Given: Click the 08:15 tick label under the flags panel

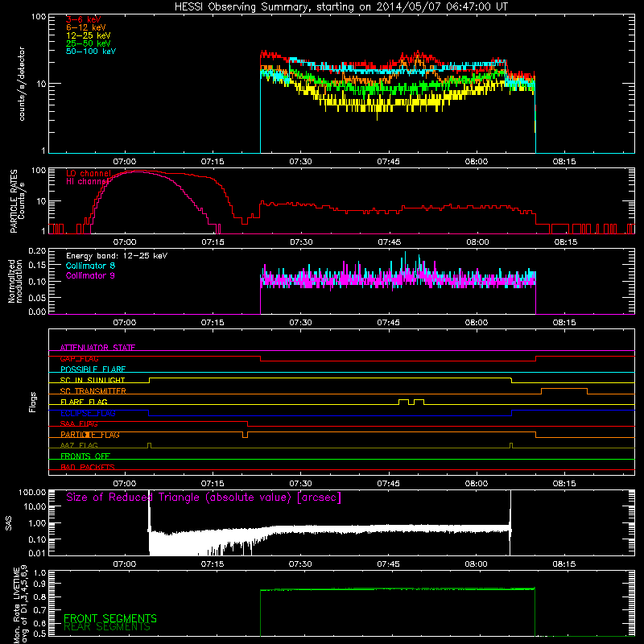Looking at the screenshot, I should coord(564,484).
